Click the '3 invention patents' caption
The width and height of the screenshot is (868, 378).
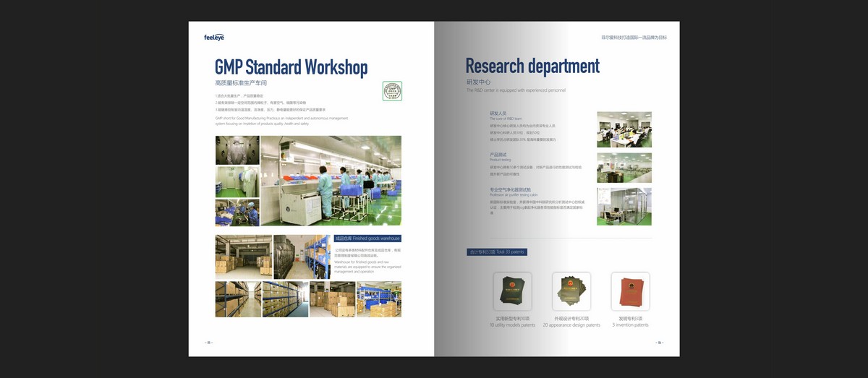point(630,325)
